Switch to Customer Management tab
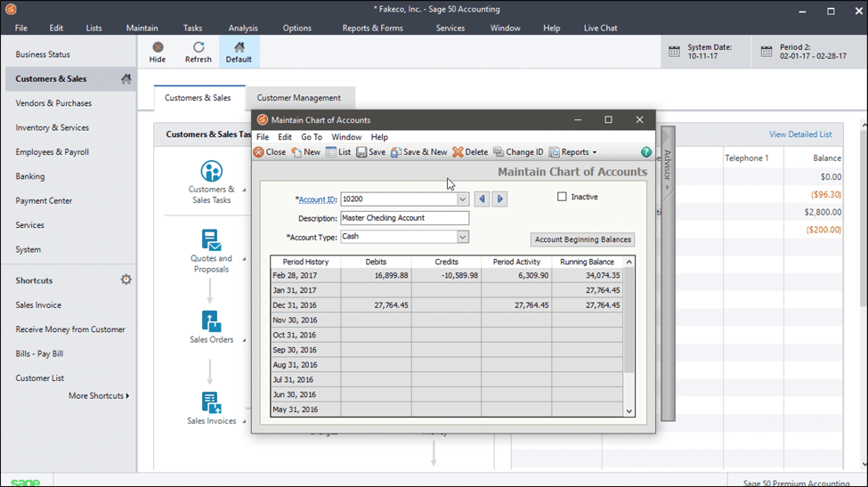 298,98
